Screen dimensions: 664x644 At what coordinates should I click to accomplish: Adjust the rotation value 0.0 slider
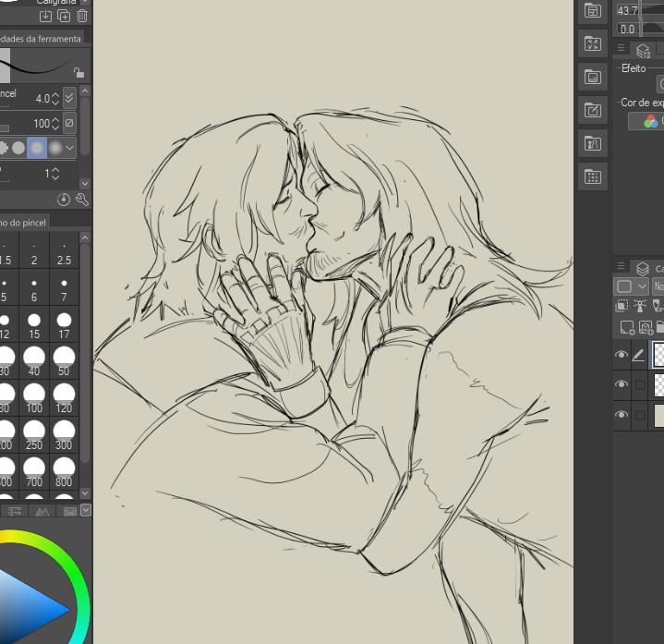[639, 29]
